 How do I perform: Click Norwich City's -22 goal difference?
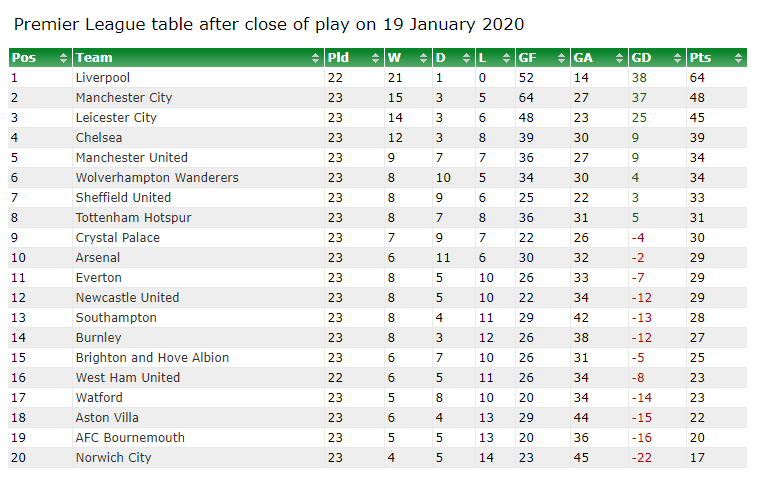(642, 458)
